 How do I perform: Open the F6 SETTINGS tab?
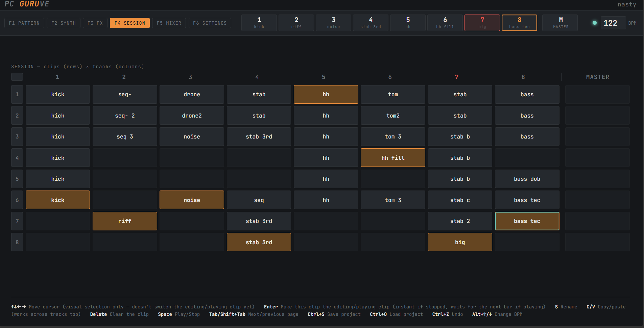(210, 23)
